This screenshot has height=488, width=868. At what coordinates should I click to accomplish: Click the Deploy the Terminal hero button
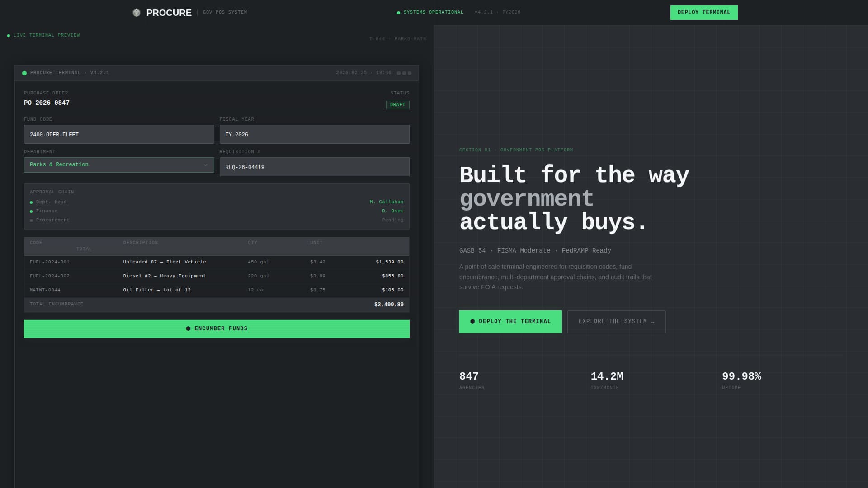point(510,322)
